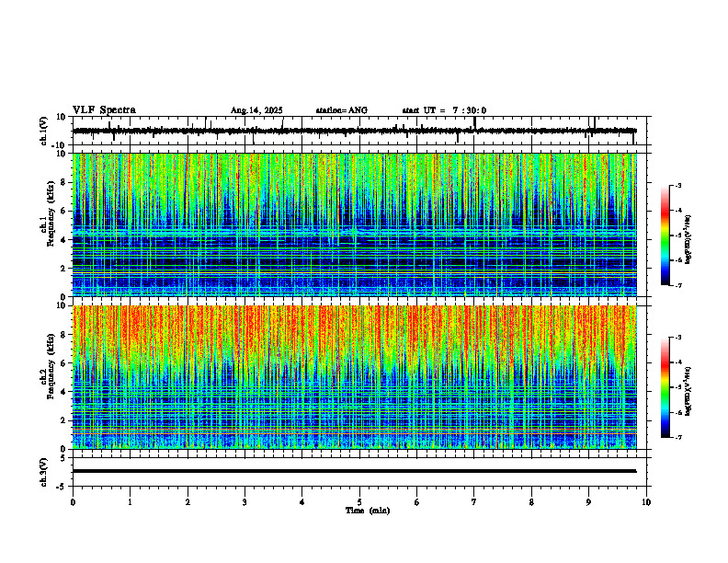This screenshot has height=563, width=728.
Task: Click the ch.1 color bar PSD unit label
Action: click(x=688, y=239)
